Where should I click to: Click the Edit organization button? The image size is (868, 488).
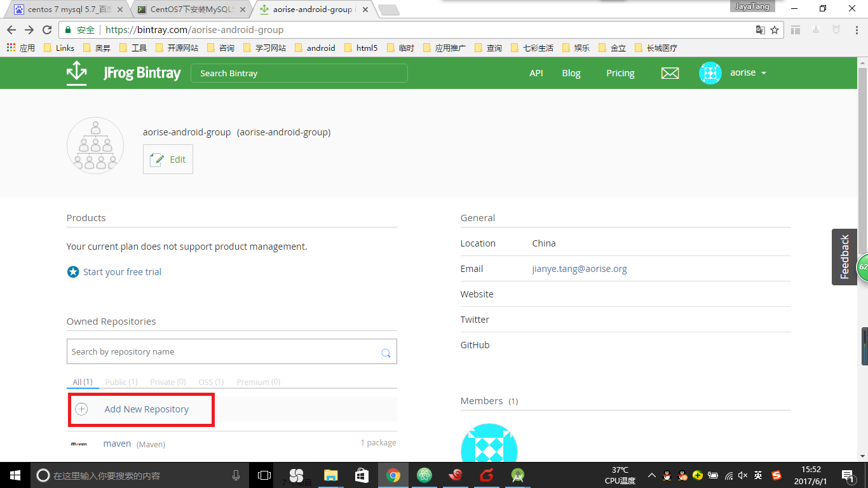(x=168, y=159)
